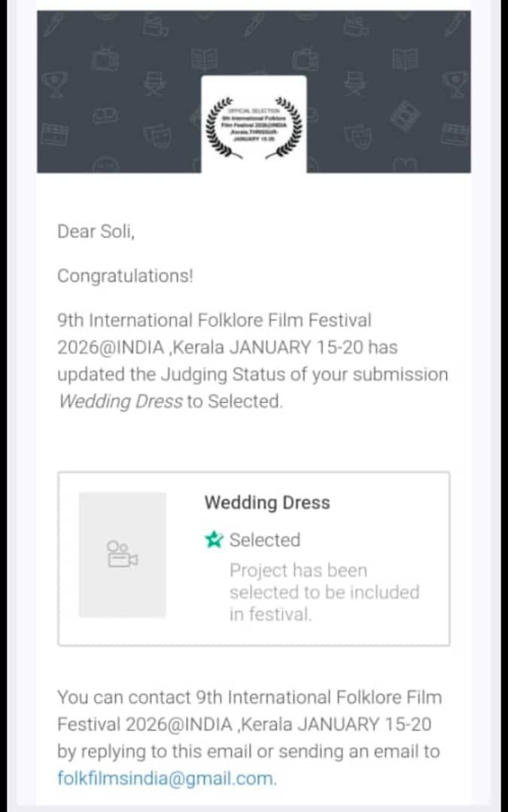Click the open book icon right of logo

(x=407, y=59)
